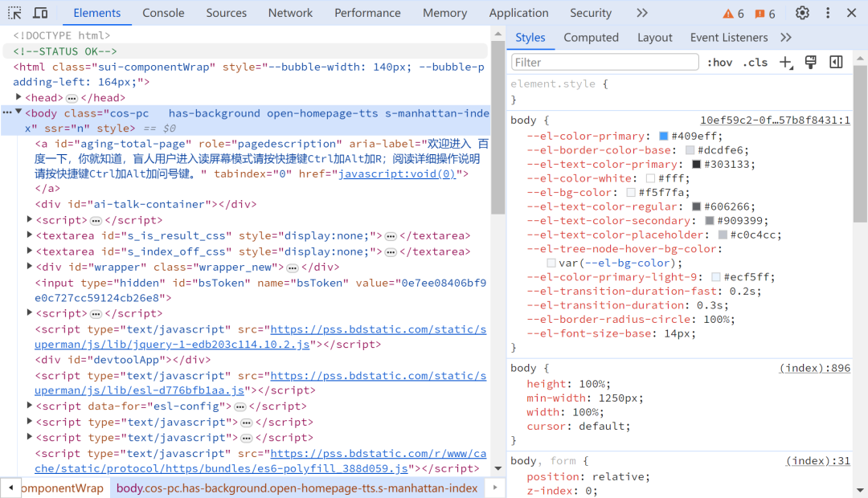This screenshot has width=868, height=498.
Task: Click the ellipsis inside the wrapper div
Action: tap(293, 267)
